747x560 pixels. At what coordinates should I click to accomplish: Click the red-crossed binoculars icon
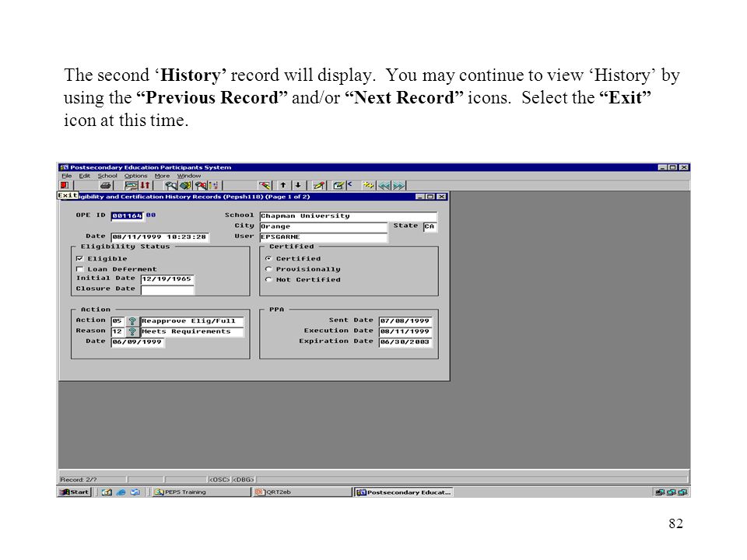point(201,185)
